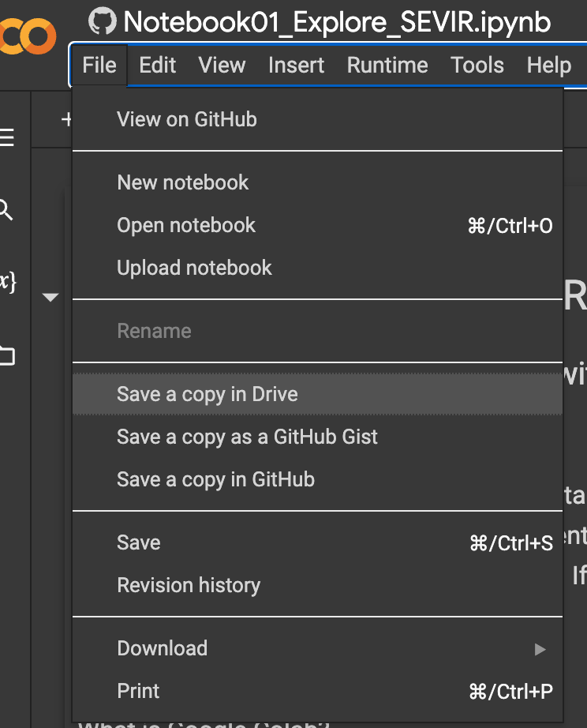This screenshot has height=728, width=587.
Task: Select New notebook
Action: [x=317, y=182]
